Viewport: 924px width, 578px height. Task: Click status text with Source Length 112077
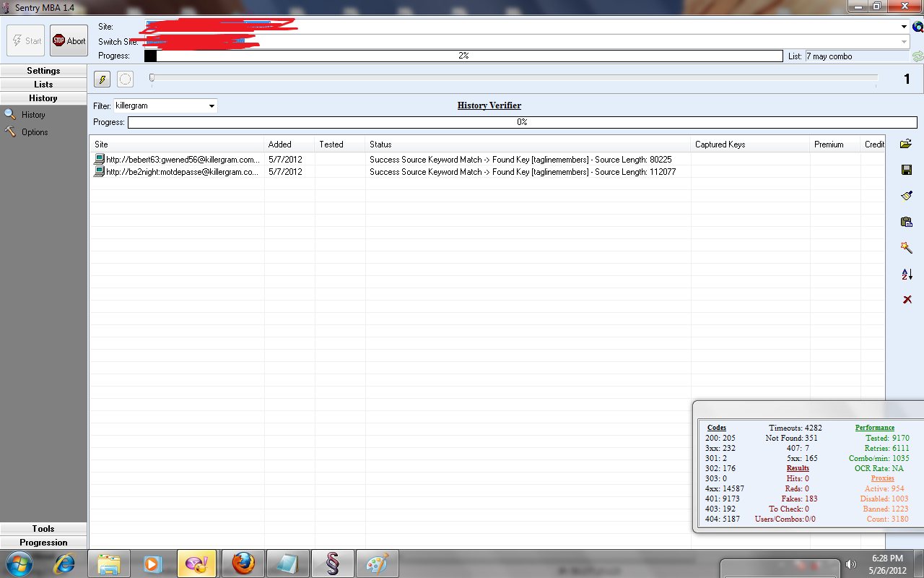pyautogui.click(x=523, y=172)
